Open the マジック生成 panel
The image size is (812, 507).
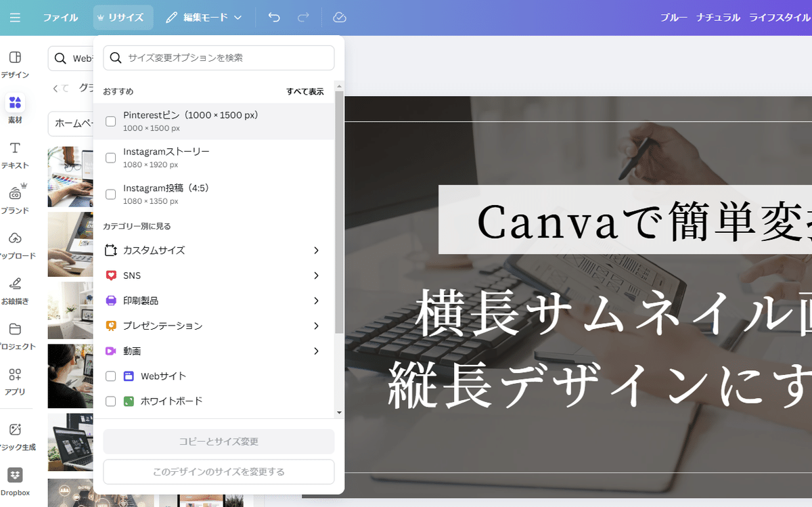[x=15, y=437]
